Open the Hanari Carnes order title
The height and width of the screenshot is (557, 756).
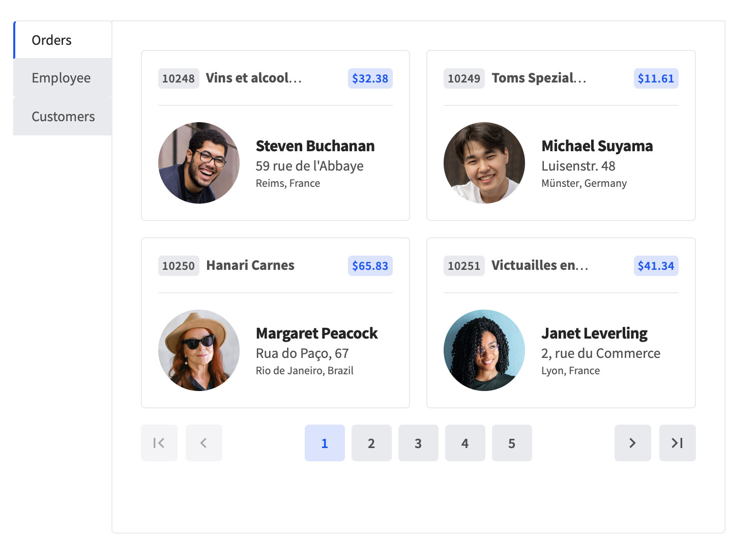tap(250, 265)
